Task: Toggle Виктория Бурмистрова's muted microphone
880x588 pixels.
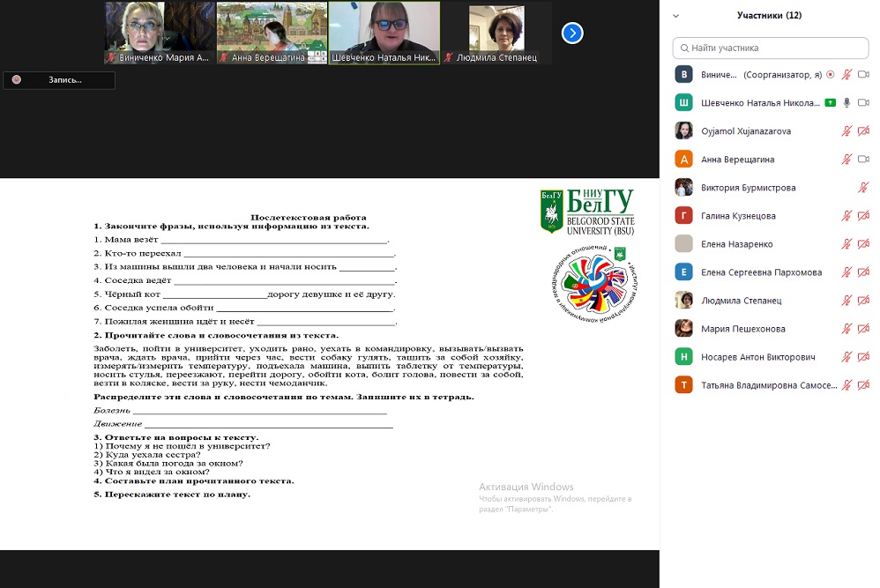Action: click(863, 188)
